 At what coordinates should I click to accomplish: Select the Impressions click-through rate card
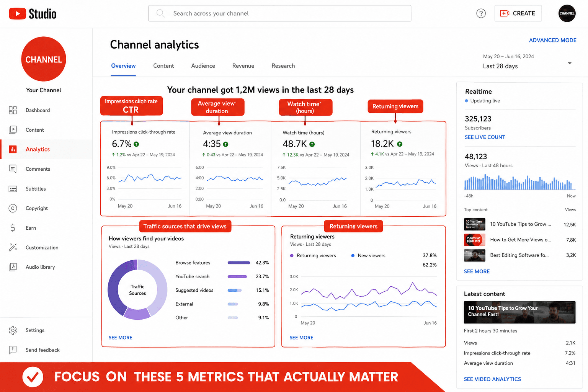(145, 169)
